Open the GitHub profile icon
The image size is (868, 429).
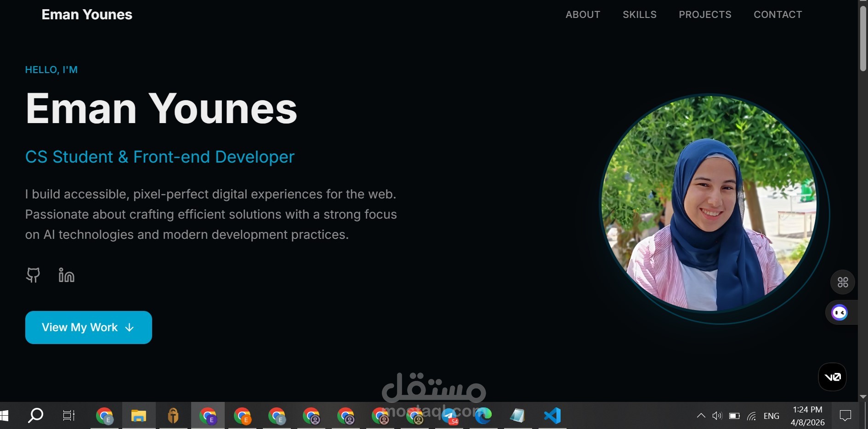point(33,276)
